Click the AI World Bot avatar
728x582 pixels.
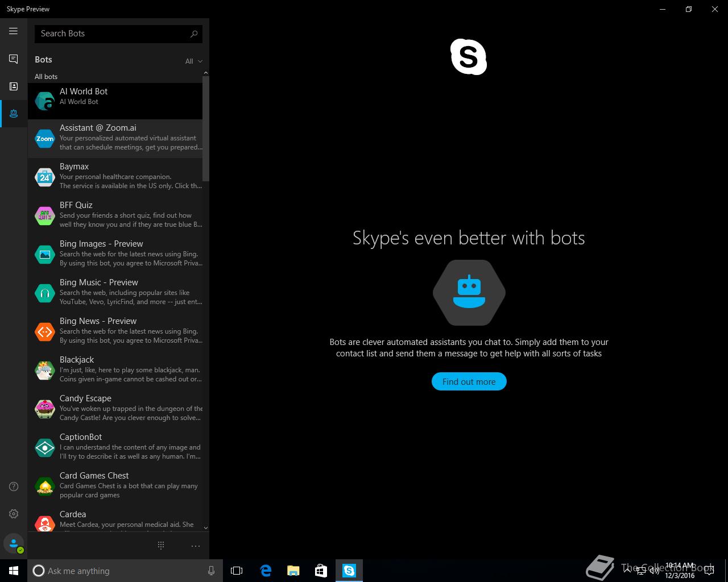45,101
